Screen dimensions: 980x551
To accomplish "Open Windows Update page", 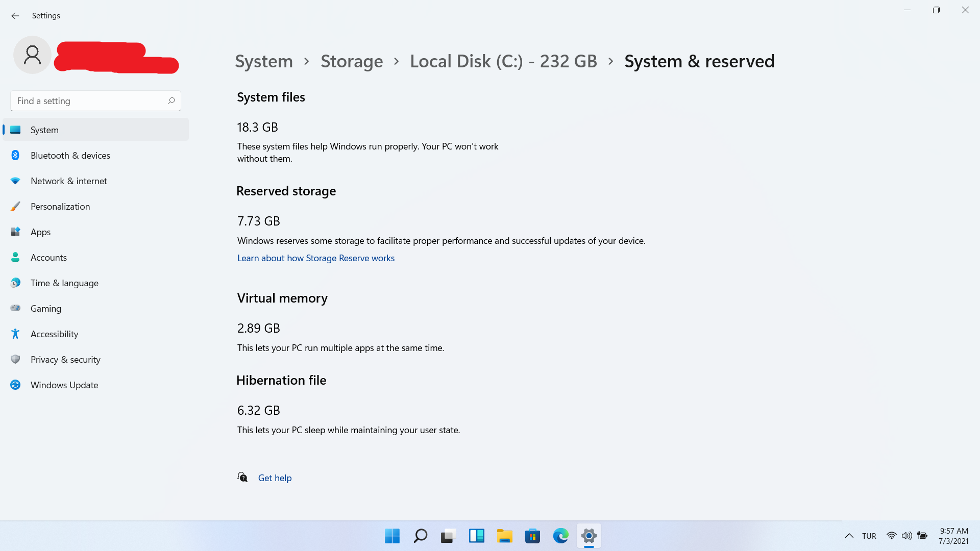I will click(64, 385).
